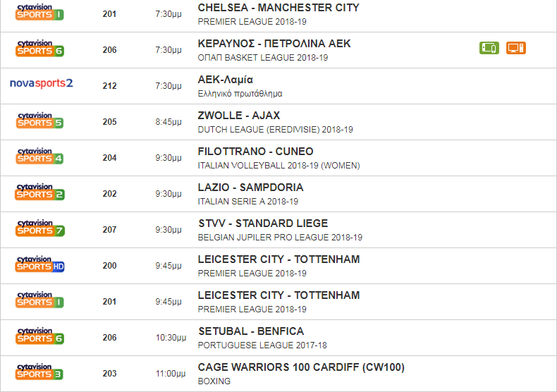
Task: Click Sports 6 logo beside Setubal - Benfica
Action: pos(39,336)
